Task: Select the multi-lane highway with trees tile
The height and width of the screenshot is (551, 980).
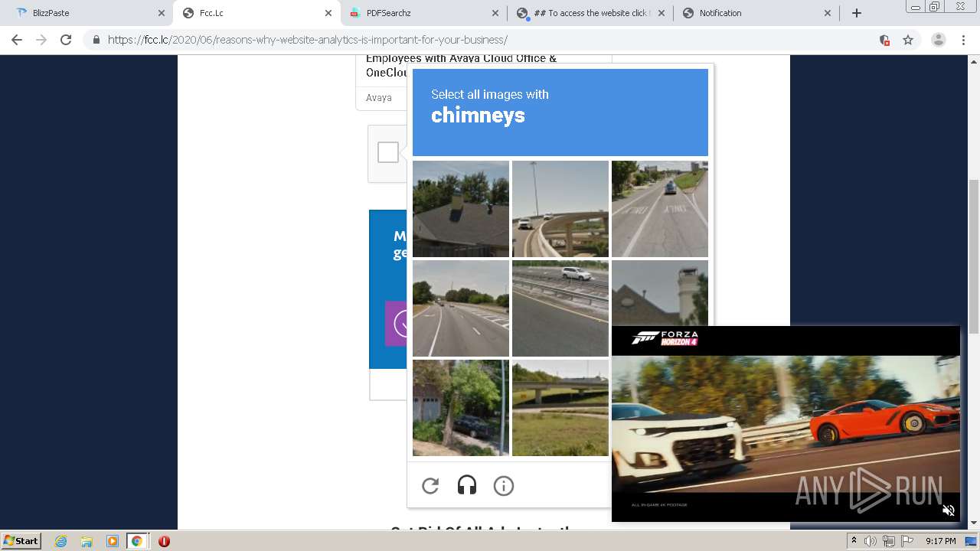Action: pyautogui.click(x=461, y=308)
